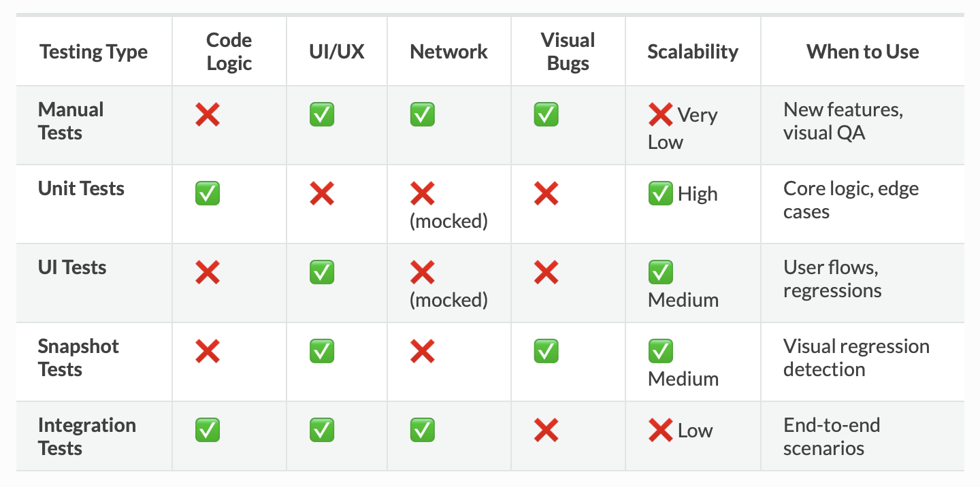Click the green check under Network for Integration Tests
This screenshot has height=487, width=980.
(x=423, y=431)
